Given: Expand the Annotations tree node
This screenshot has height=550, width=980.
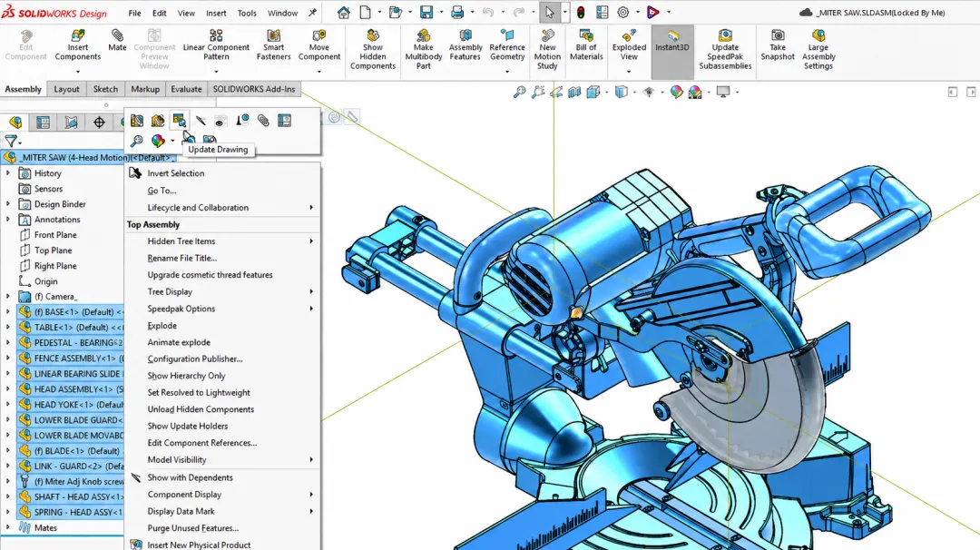Looking at the screenshot, I should 8,220.
